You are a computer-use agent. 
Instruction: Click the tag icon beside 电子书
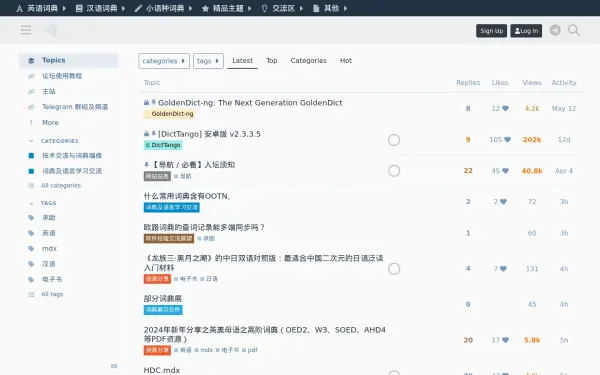31,280
